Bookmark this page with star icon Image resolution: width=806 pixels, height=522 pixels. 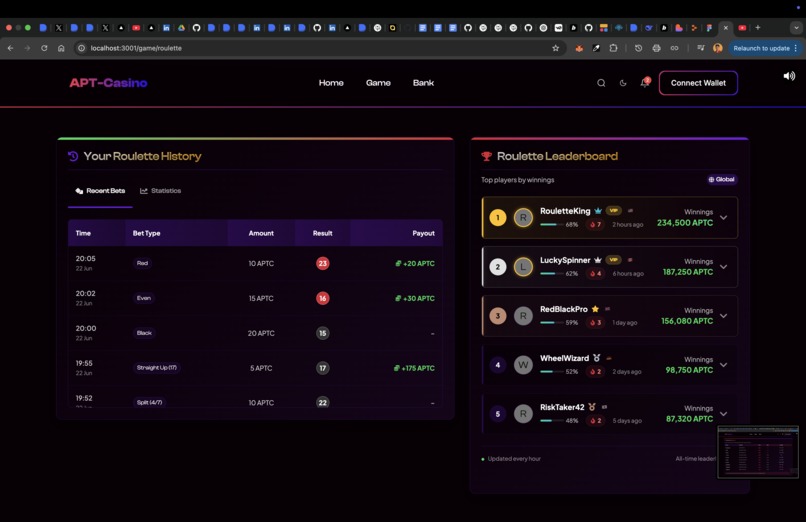[555, 48]
